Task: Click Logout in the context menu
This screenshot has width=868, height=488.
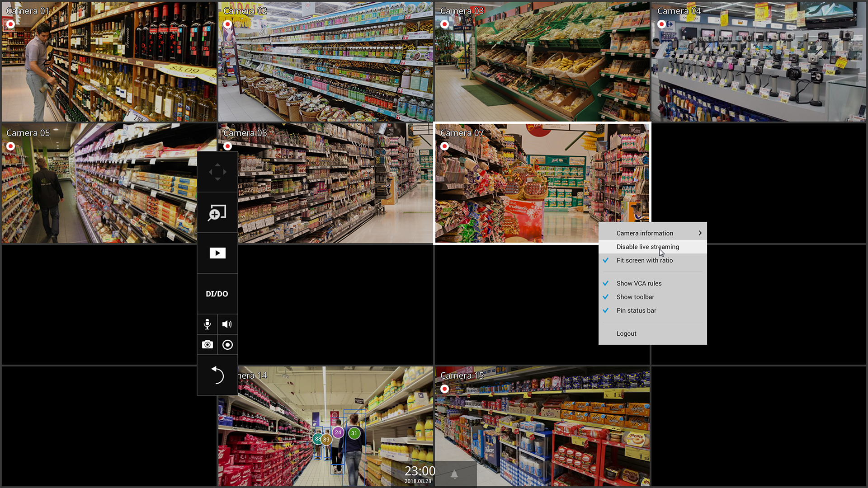Action: point(626,333)
